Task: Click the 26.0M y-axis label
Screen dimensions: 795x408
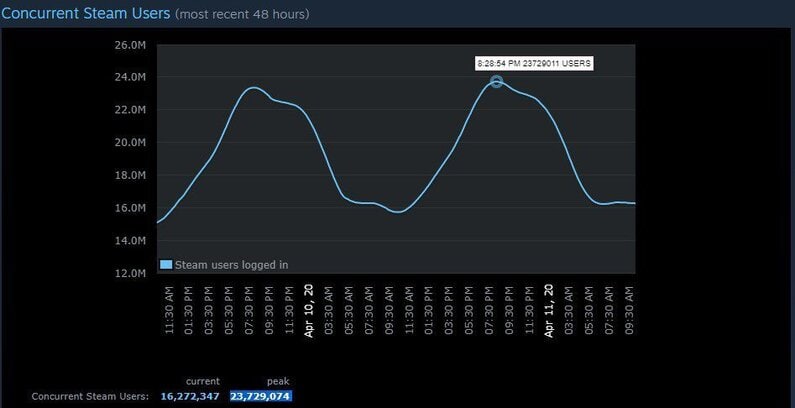Action: click(x=131, y=45)
